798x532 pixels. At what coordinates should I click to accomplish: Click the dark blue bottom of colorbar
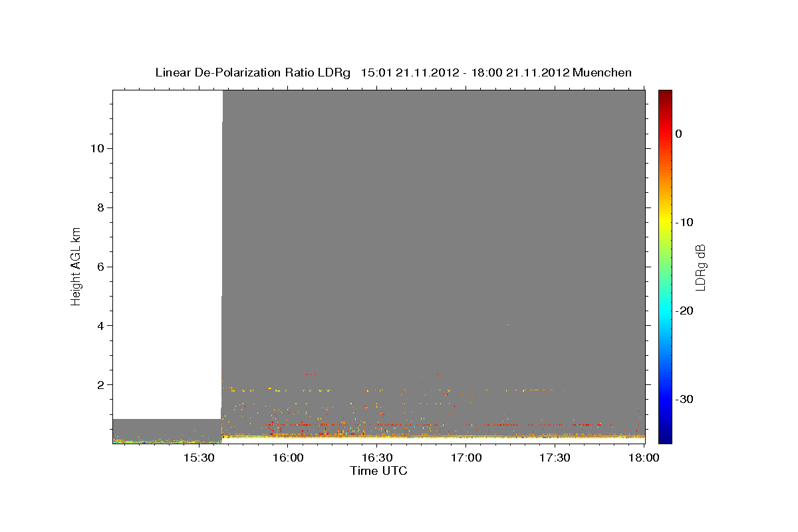(x=665, y=437)
